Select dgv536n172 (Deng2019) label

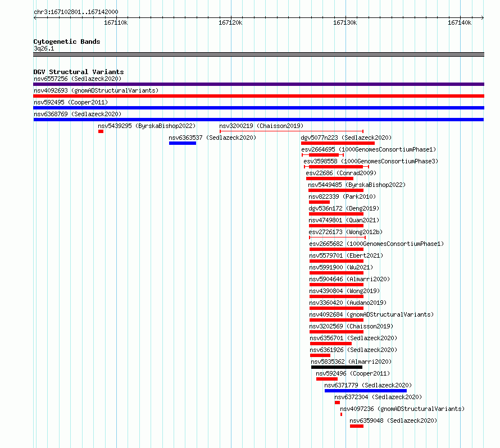[344, 208]
